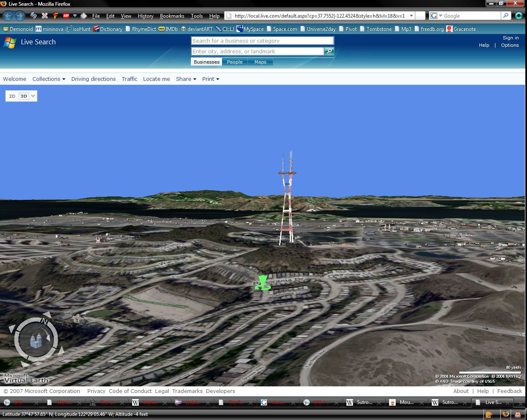
Task: Click the N marker on compass ring
Action: click(x=44, y=321)
